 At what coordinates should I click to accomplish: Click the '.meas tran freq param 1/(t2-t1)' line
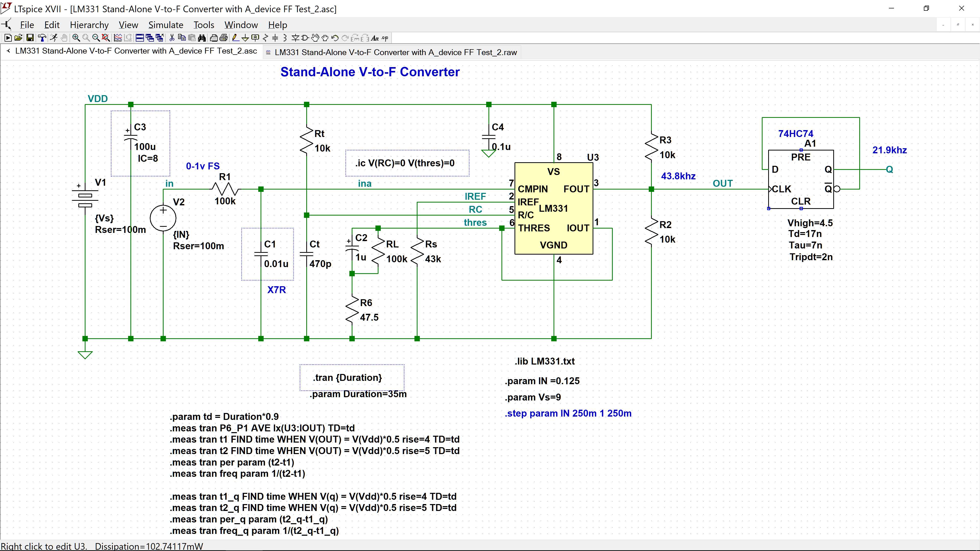(x=237, y=474)
